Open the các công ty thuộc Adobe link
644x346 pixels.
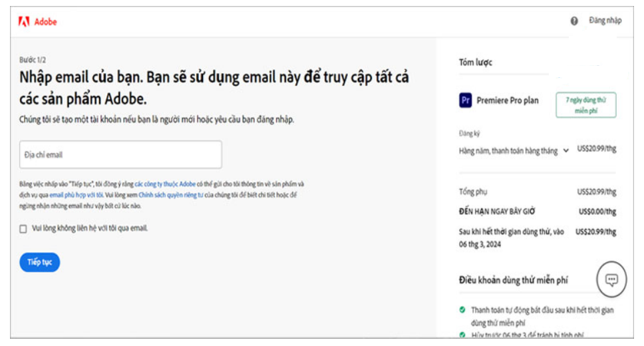point(165,184)
